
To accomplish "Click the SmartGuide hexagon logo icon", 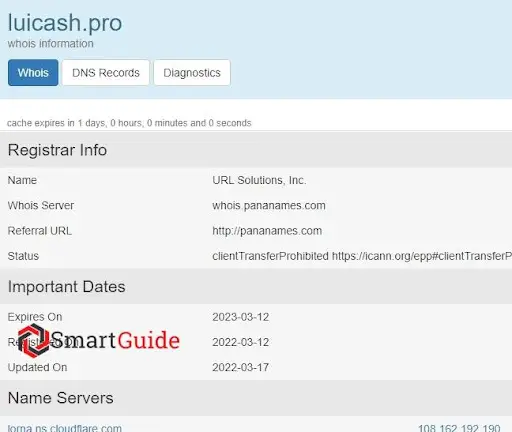I will [x=33, y=340].
